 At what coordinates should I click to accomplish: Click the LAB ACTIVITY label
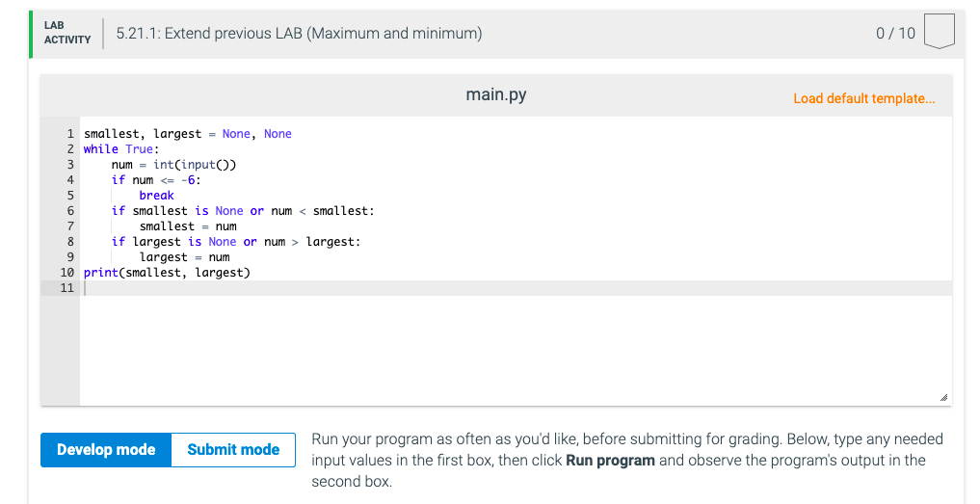[67, 33]
